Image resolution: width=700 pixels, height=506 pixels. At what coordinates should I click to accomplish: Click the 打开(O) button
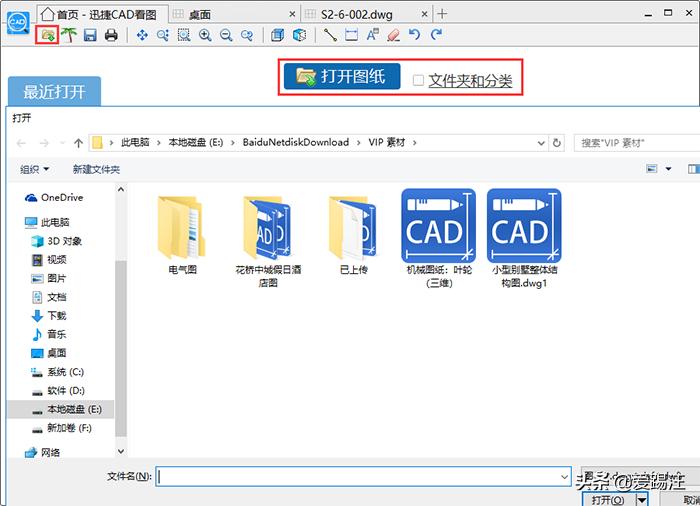pyautogui.click(x=608, y=500)
